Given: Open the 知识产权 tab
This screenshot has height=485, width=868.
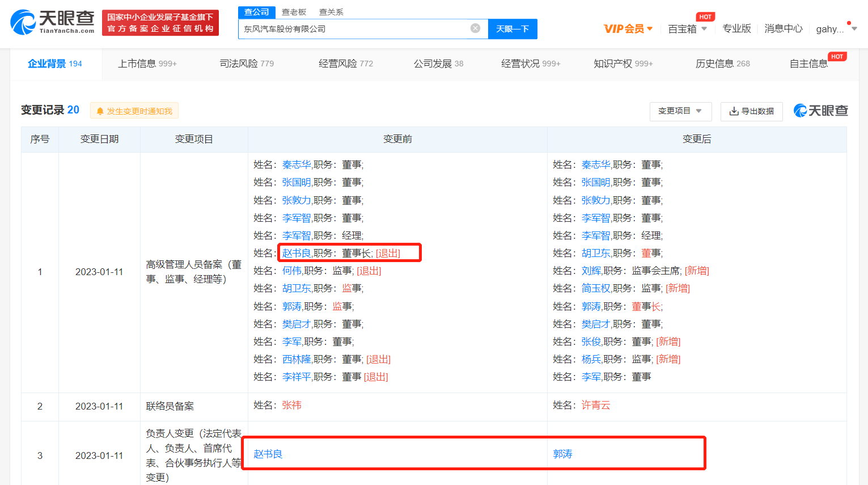Looking at the screenshot, I should point(623,64).
